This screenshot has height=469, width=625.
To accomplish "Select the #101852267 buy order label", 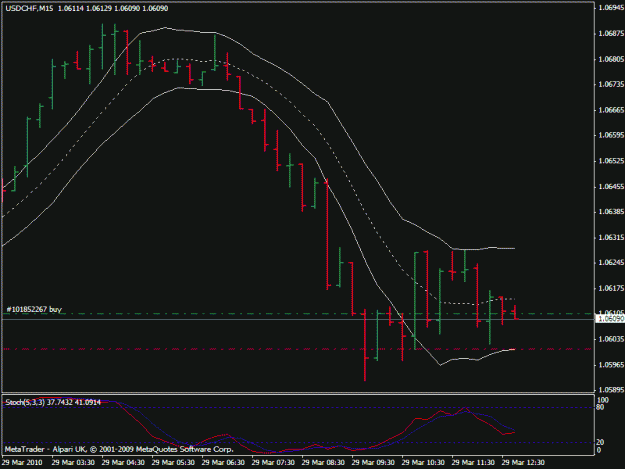I will tap(34, 309).
